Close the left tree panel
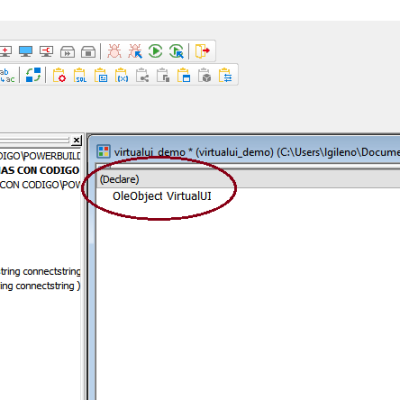 76,140
